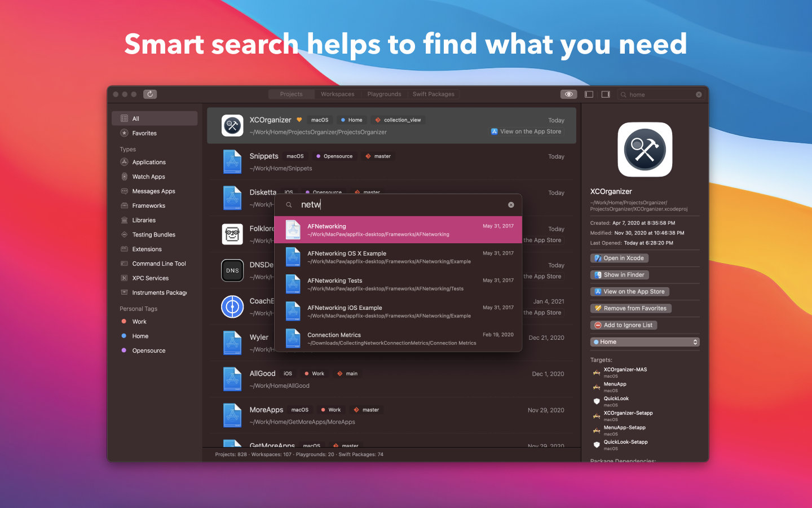Select AFNetworking Tests result
This screenshot has height=508, width=812.
click(x=398, y=284)
